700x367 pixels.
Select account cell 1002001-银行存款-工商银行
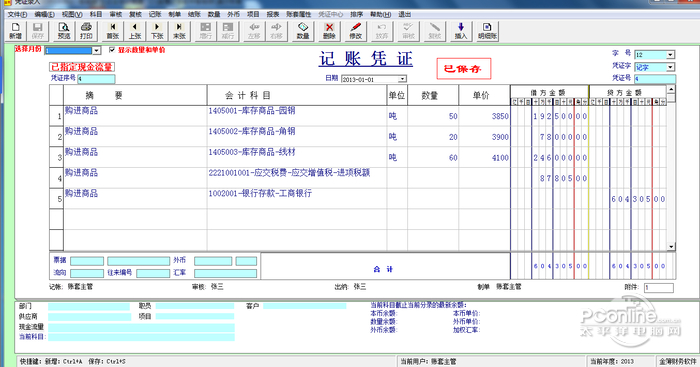click(x=297, y=198)
